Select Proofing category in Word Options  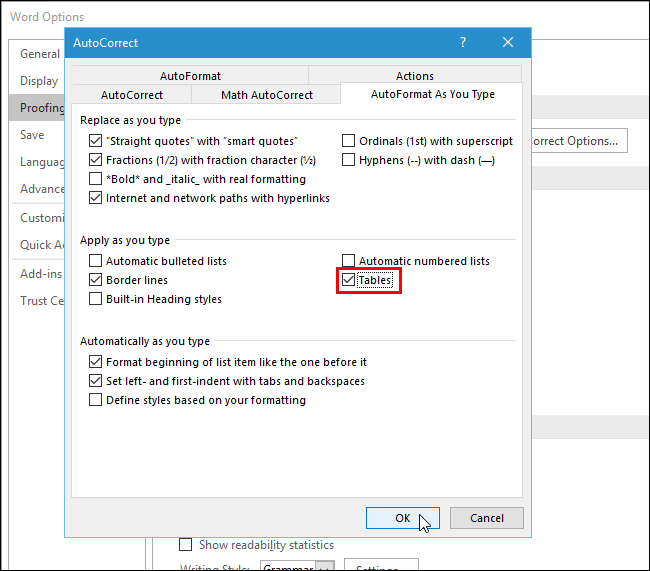coord(37,108)
